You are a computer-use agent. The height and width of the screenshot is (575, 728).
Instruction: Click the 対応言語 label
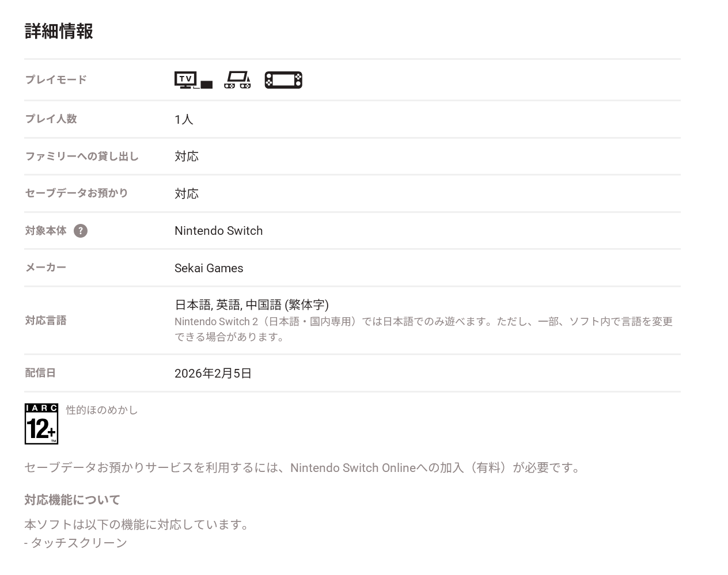pyautogui.click(x=45, y=320)
